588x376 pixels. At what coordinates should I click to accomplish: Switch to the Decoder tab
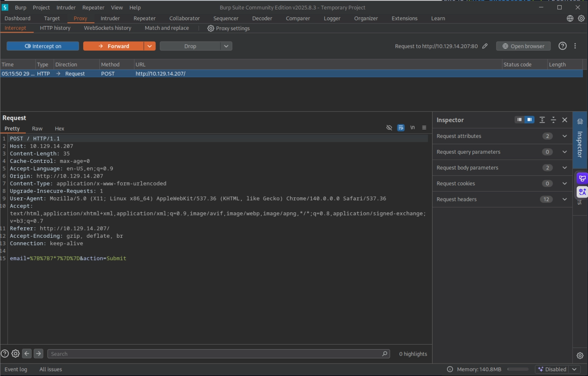(262, 19)
